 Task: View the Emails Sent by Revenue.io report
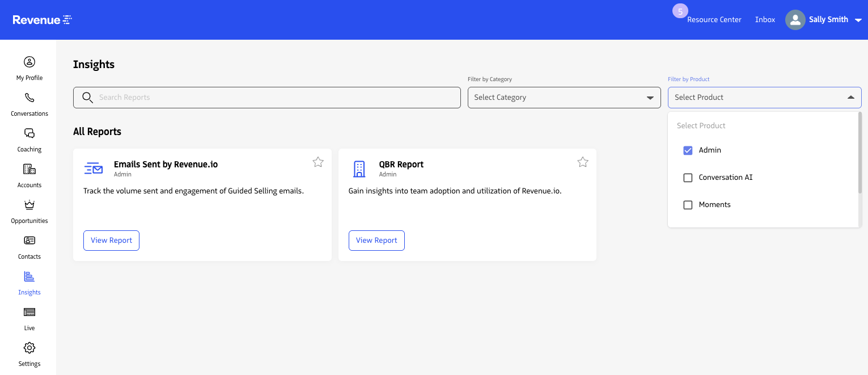pyautogui.click(x=111, y=241)
